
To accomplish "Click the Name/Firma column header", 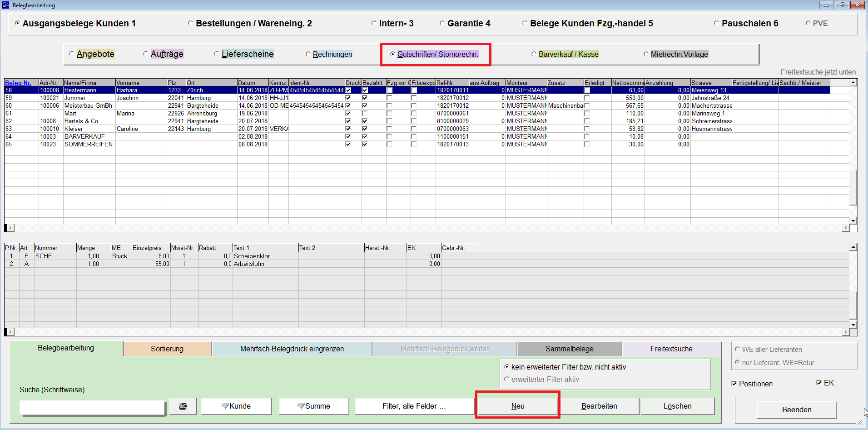I will click(x=89, y=83).
